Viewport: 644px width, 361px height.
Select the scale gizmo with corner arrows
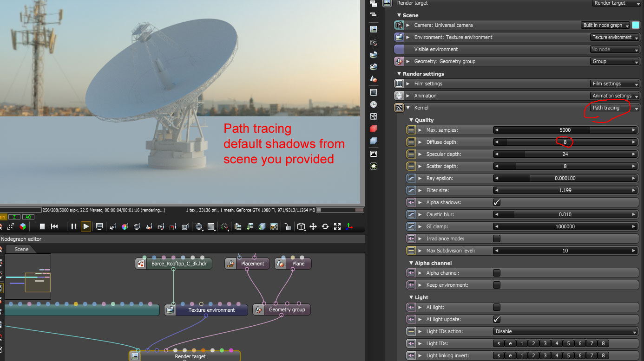point(337,226)
